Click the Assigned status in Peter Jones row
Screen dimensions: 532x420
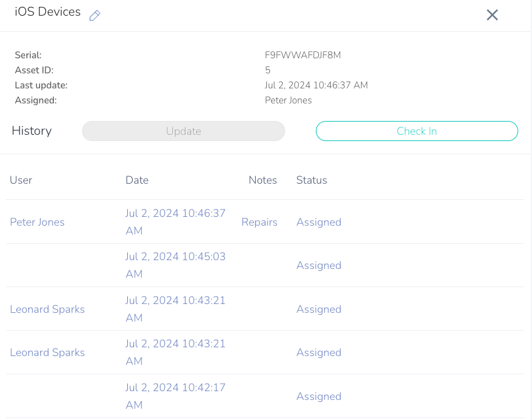click(x=318, y=222)
